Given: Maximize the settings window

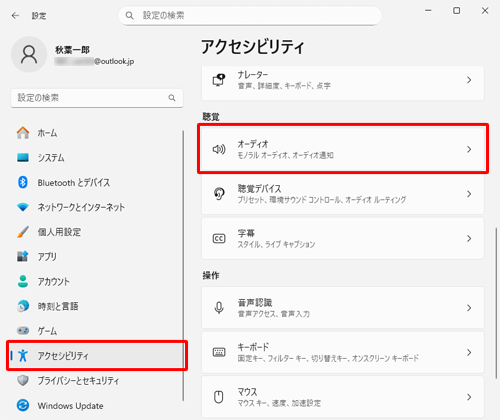Looking at the screenshot, I should tap(457, 11).
